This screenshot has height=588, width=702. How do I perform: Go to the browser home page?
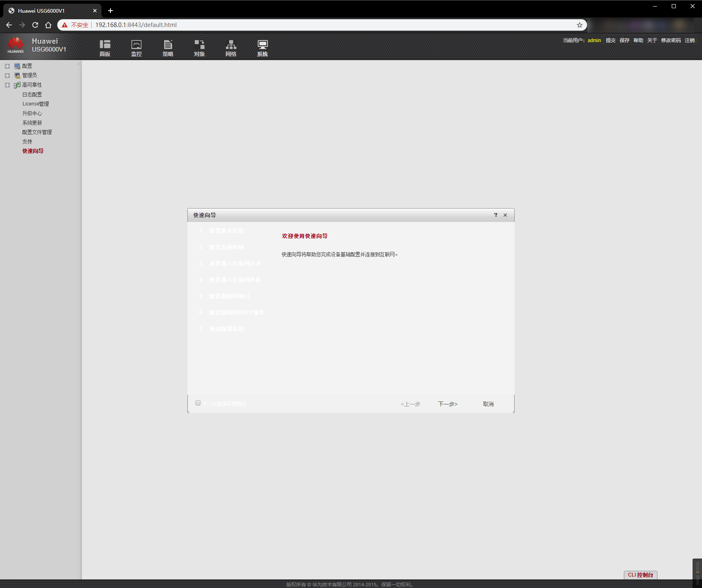pyautogui.click(x=48, y=25)
